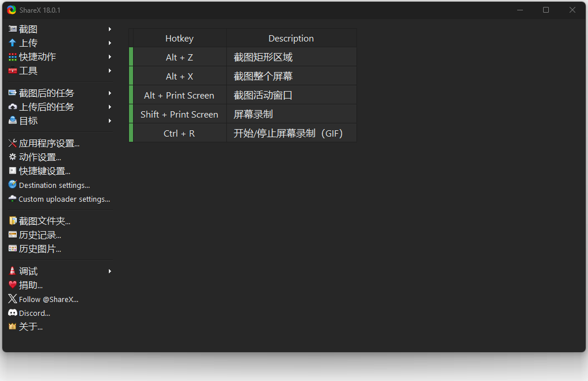Open the 目标 menu
588x381 pixels.
(x=60, y=121)
